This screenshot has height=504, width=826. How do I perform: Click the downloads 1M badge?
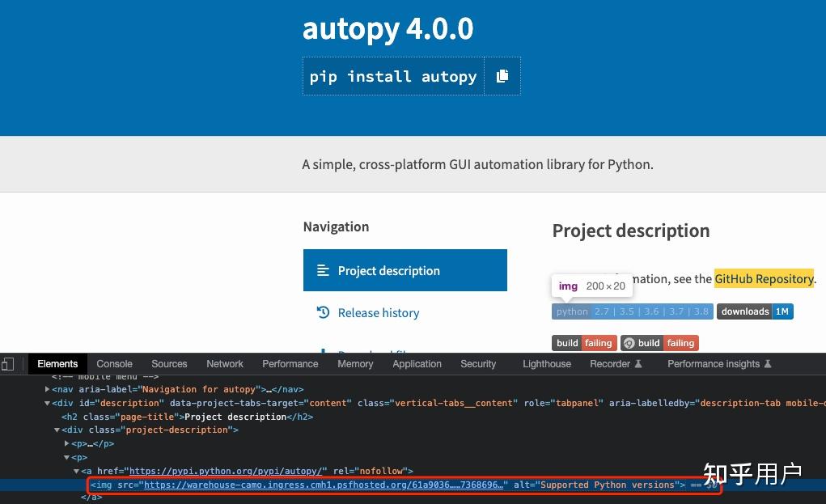coord(754,311)
